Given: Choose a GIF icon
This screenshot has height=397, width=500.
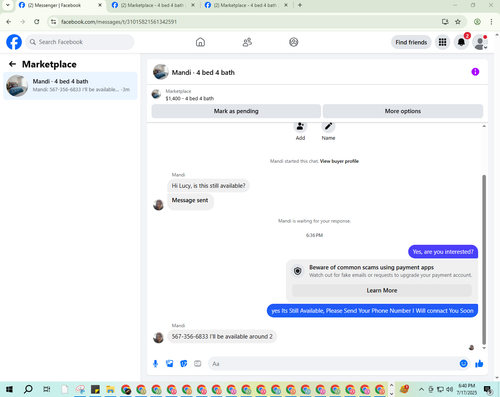Looking at the screenshot, I should tap(198, 364).
